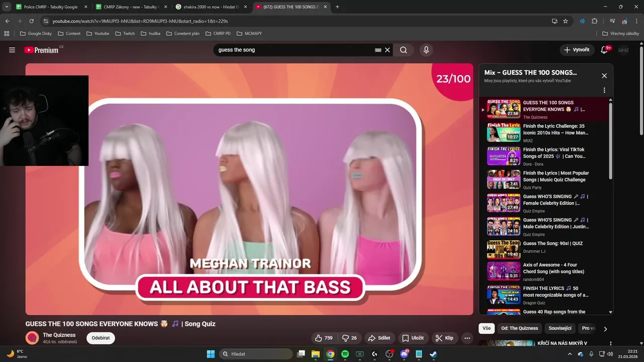Image resolution: width=644 pixels, height=362 pixels.
Task: Open Chrome extensions puzzle icon
Action: point(594,21)
